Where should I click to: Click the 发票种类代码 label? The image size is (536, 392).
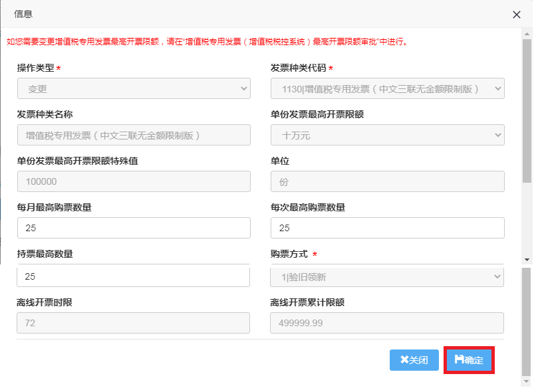tap(299, 68)
